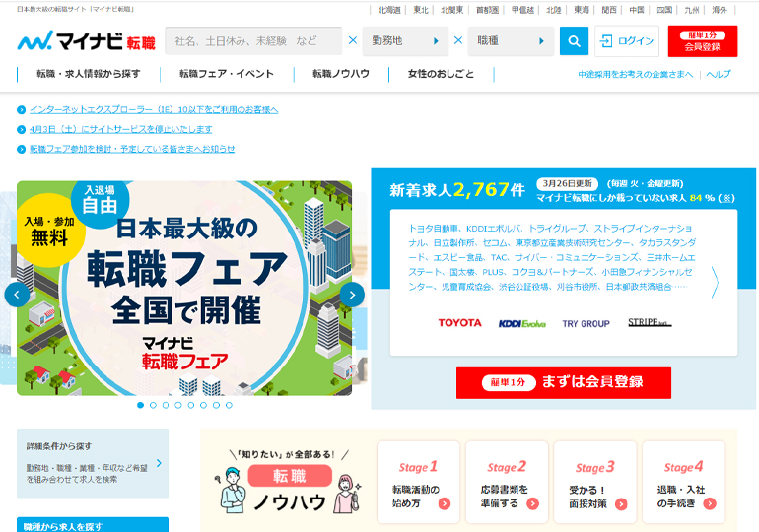Select the 九州 region link
Screen dimensions: 759x532
[692, 10]
